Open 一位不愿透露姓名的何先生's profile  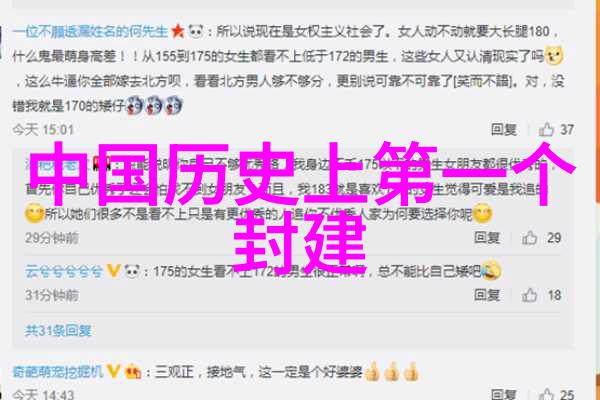[x=90, y=31]
